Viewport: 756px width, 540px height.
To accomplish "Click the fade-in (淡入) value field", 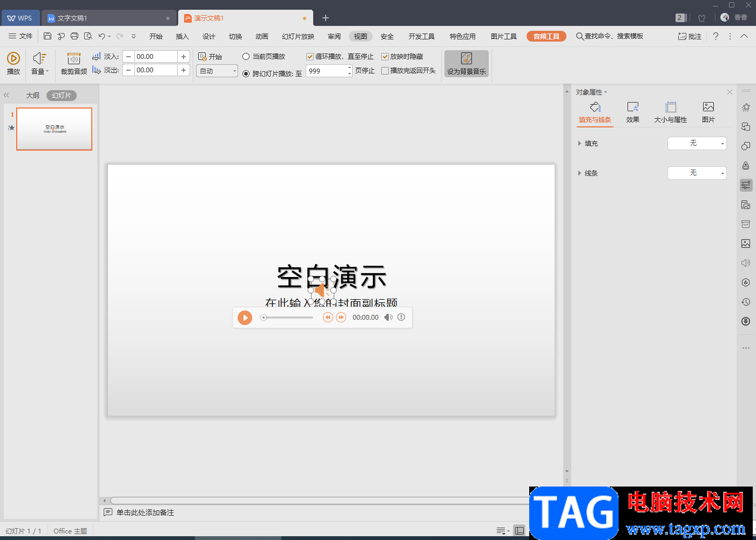I will pyautogui.click(x=156, y=56).
